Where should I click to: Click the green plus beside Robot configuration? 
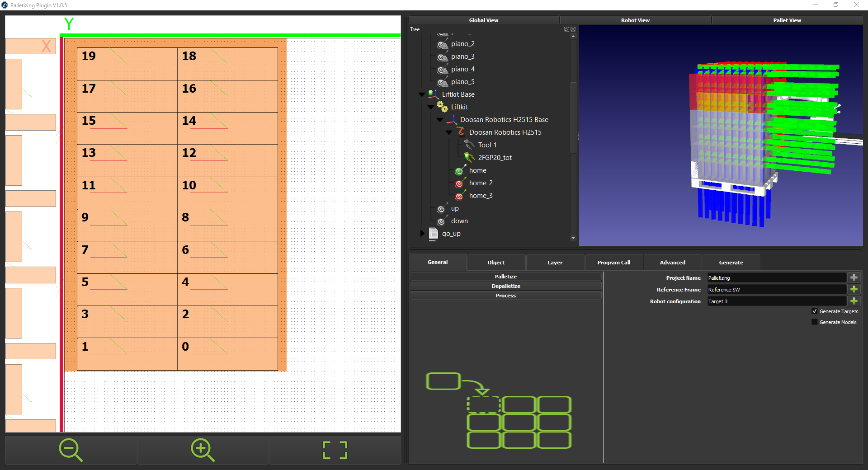point(854,301)
